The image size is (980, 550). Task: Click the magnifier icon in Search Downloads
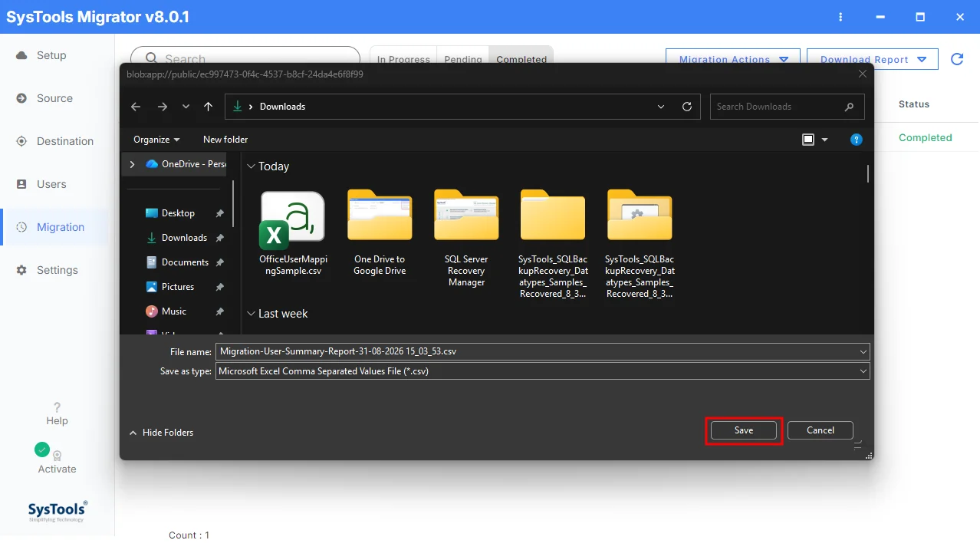849,107
